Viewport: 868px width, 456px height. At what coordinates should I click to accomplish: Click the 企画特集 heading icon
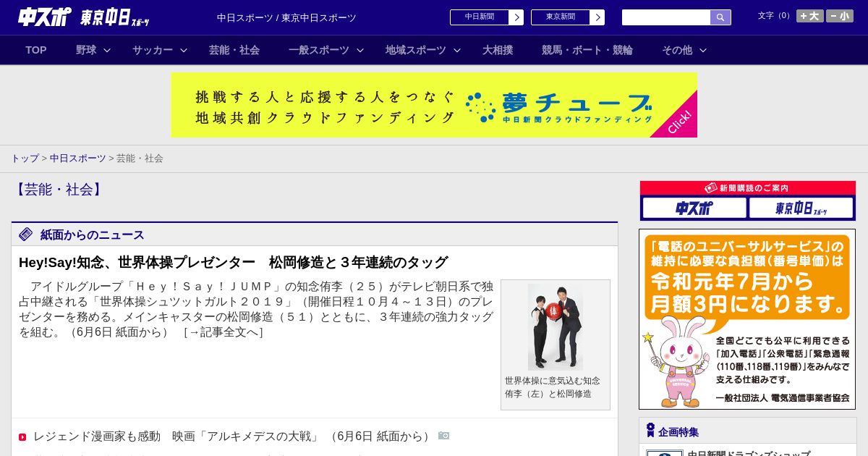click(650, 431)
